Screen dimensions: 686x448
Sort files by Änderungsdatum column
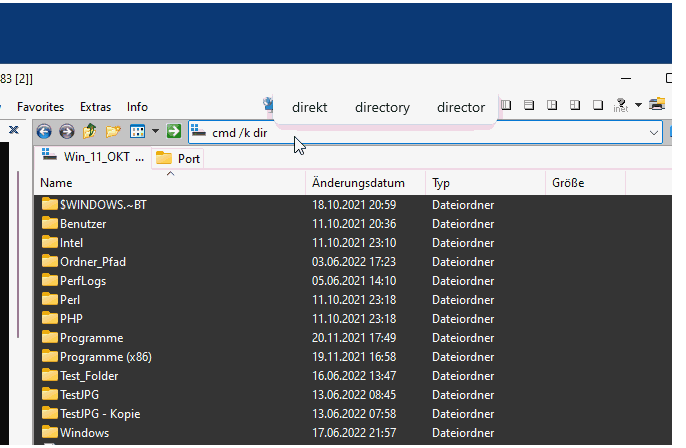(x=358, y=183)
